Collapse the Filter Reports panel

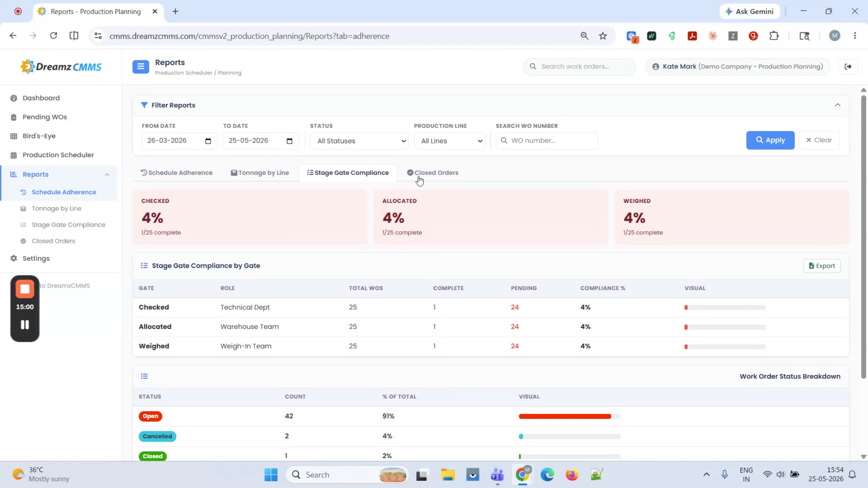tap(837, 105)
